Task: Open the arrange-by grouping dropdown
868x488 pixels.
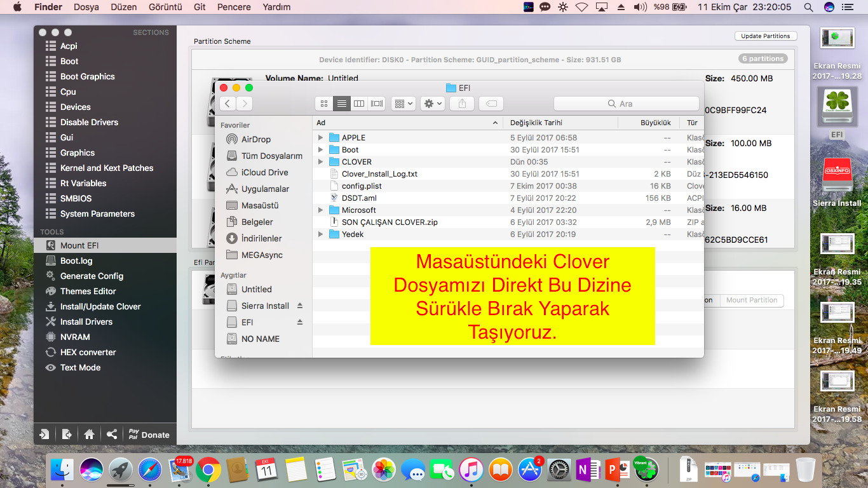Action: 403,104
